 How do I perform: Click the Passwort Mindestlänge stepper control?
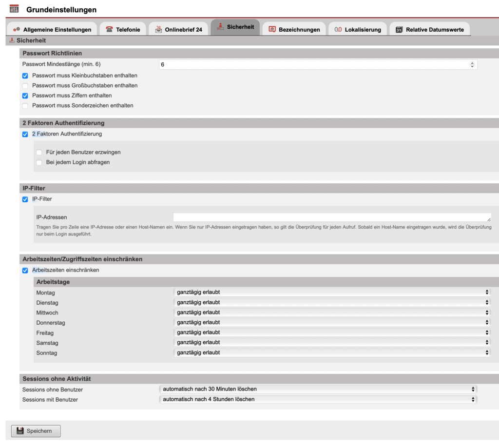(472, 64)
